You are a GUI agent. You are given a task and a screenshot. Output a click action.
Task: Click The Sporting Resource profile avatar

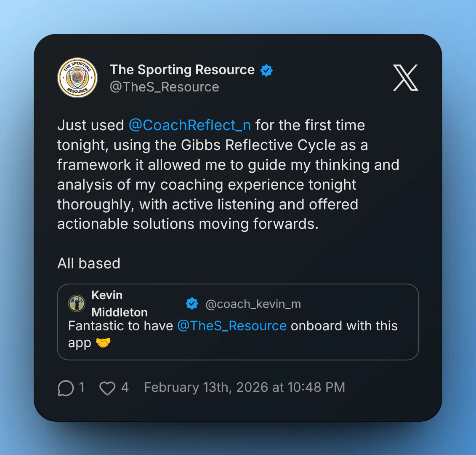(x=77, y=78)
